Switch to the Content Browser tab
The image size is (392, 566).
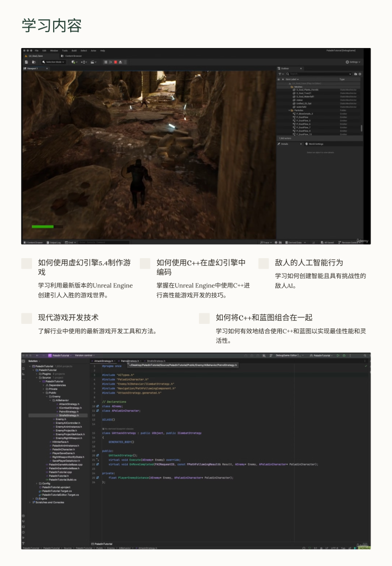[x=71, y=56]
